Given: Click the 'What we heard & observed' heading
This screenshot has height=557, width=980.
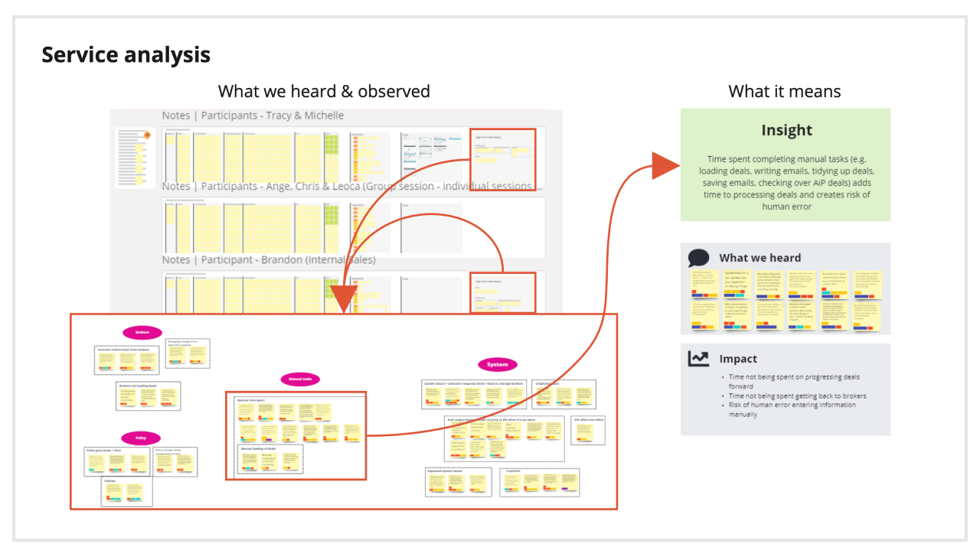Looking at the screenshot, I should [x=324, y=91].
